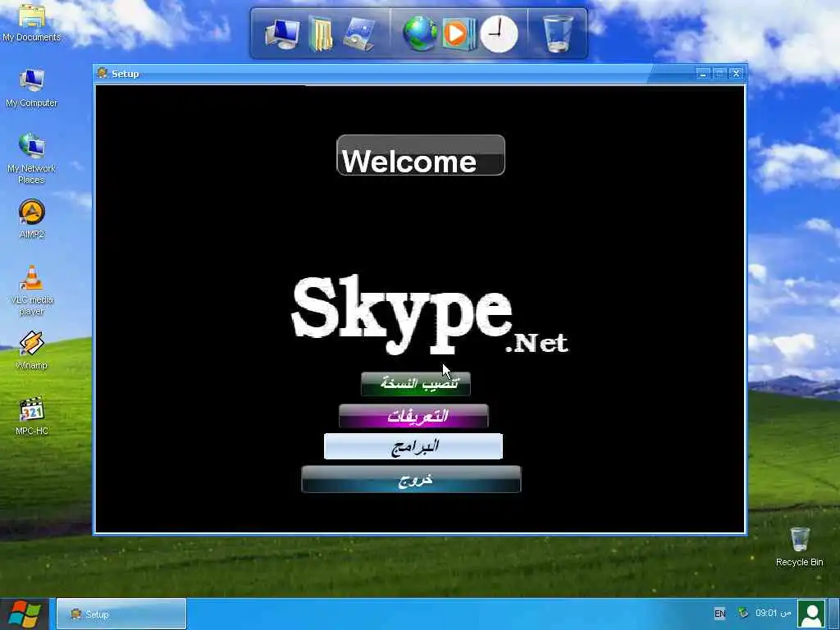Open Winamp desktop shortcut
Viewport: 840px width, 630px height.
32,350
